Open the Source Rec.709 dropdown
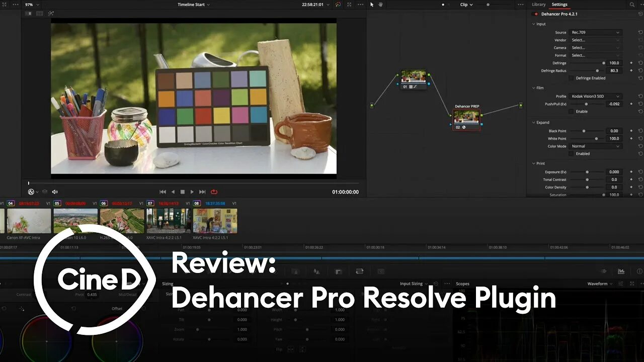 pos(596,32)
